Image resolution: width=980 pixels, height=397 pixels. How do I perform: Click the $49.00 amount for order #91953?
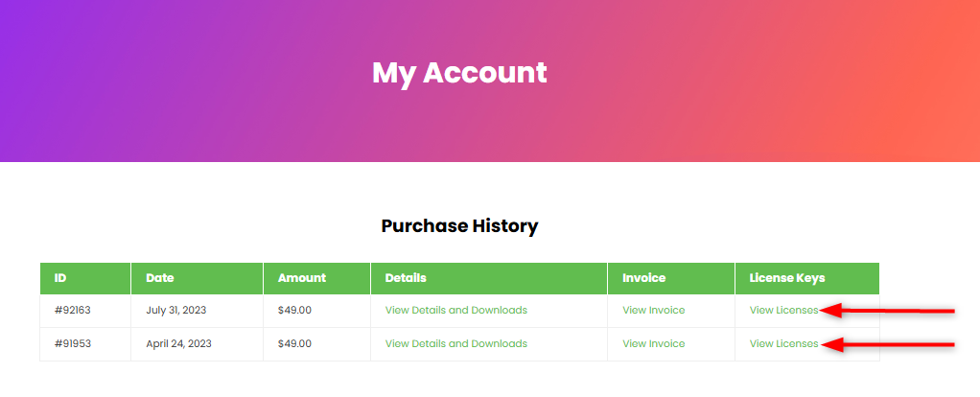pos(294,343)
